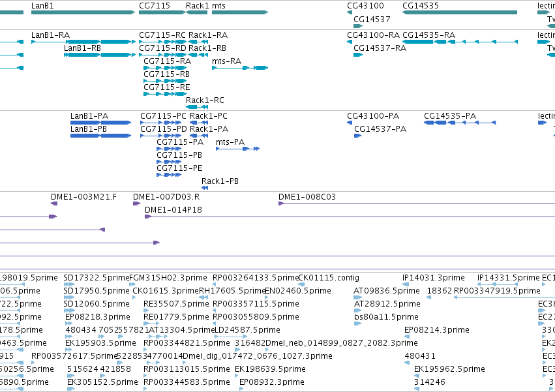Screen dimensions: 555x392
Task: Select the SD17950.5prime EST label
Action: coord(97,291)
